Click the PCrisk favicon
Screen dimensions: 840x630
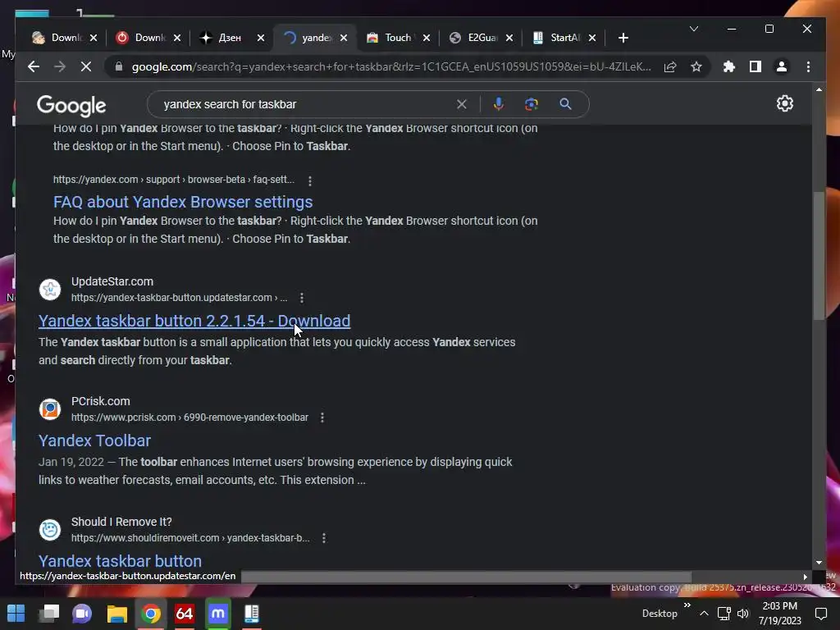[50, 409]
